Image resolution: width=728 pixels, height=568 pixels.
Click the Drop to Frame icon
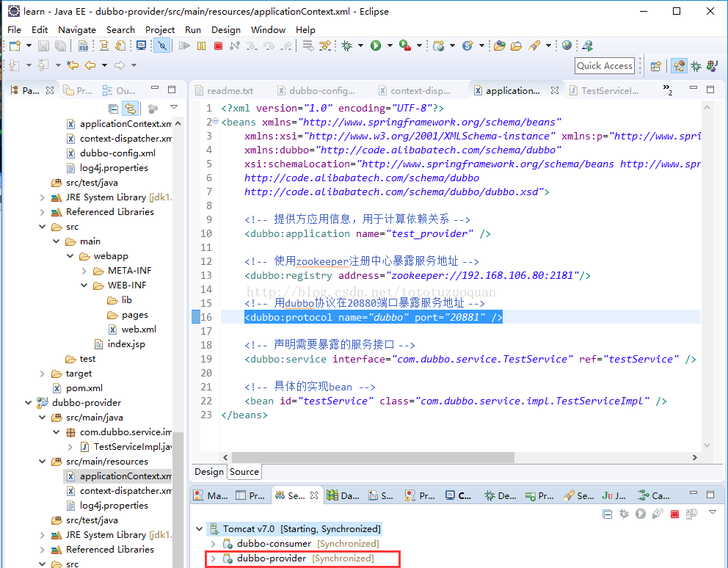tap(307, 45)
